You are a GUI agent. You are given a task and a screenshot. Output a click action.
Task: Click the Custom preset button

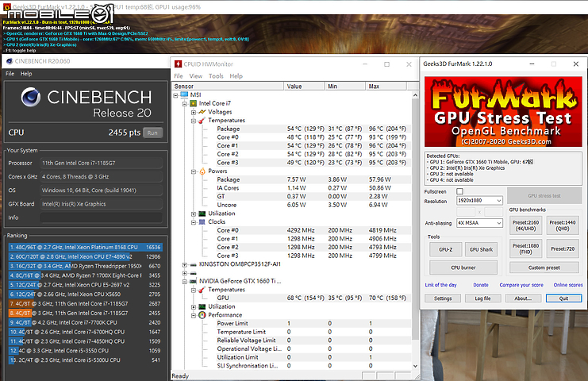point(544,267)
